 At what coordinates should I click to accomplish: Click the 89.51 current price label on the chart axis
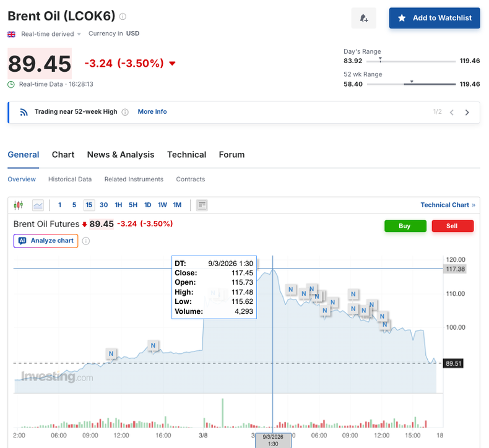click(x=453, y=363)
